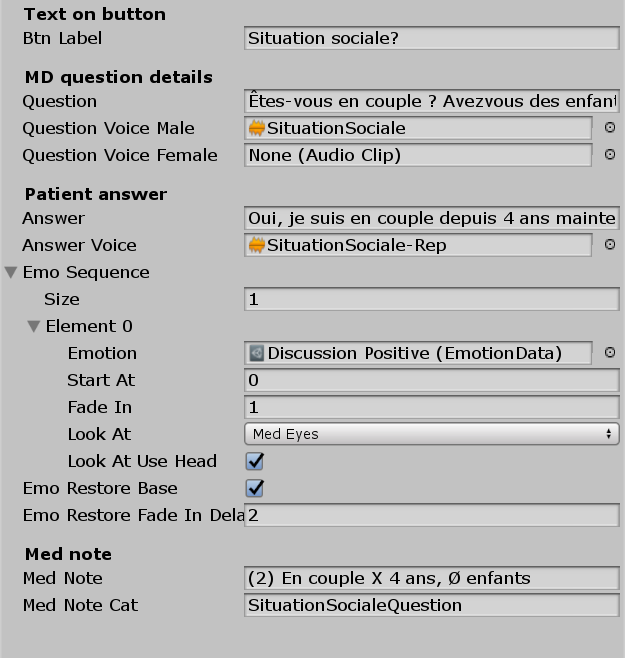The height and width of the screenshot is (658, 625).
Task: Click the Discussion Positive EmotionData asset icon
Action: [x=257, y=353]
